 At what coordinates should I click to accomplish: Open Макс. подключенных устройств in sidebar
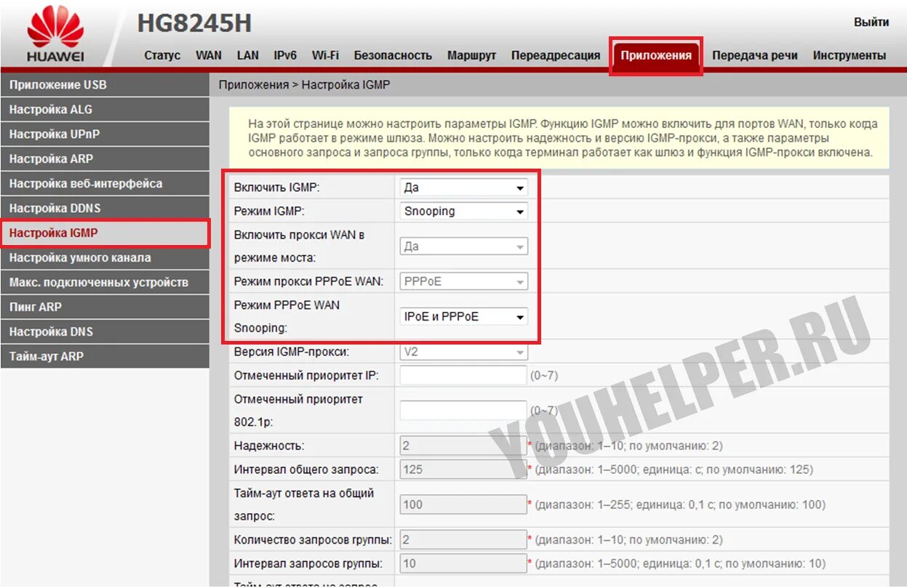point(105,283)
